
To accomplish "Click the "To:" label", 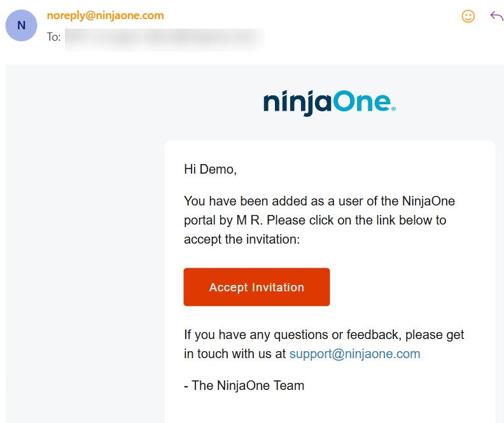I will click(x=53, y=37).
